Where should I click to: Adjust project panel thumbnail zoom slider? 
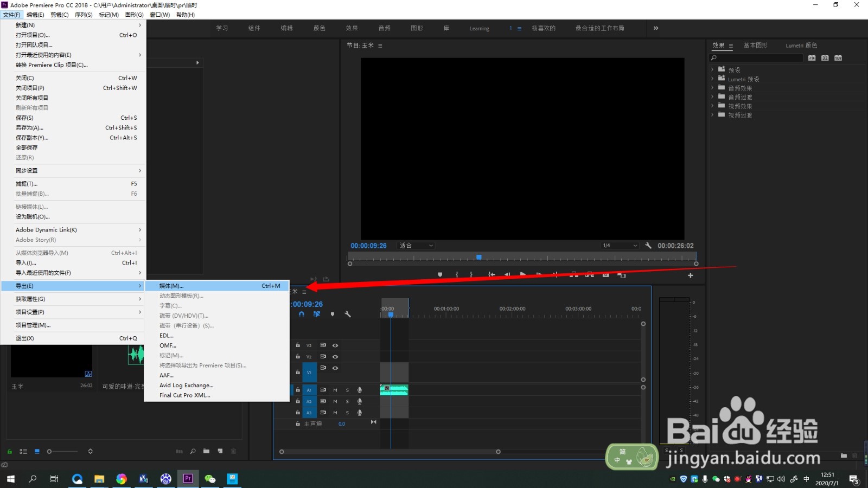[62, 451]
